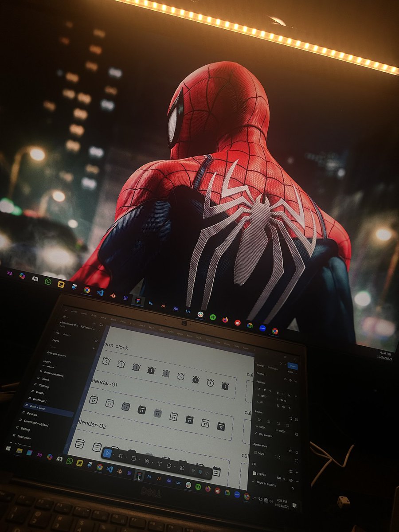Image resolution: width=399 pixels, height=532 pixels.
Task: Click the search icon in Pages header
Action: 96,341
